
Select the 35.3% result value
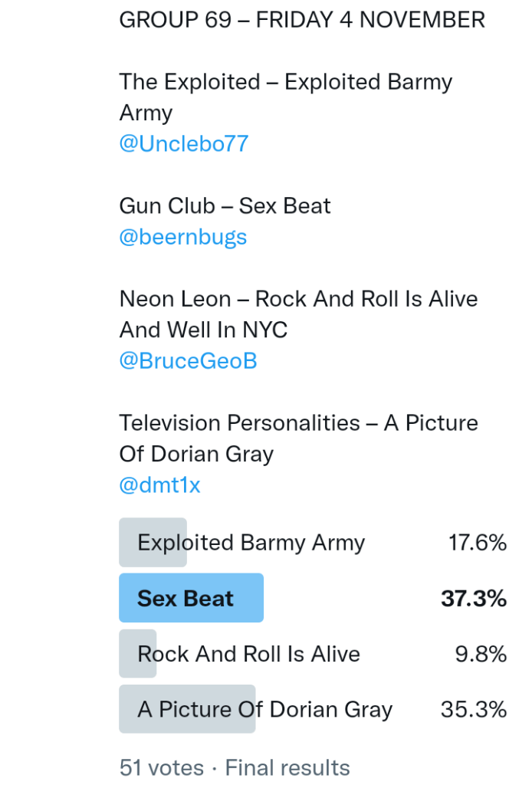point(473,709)
